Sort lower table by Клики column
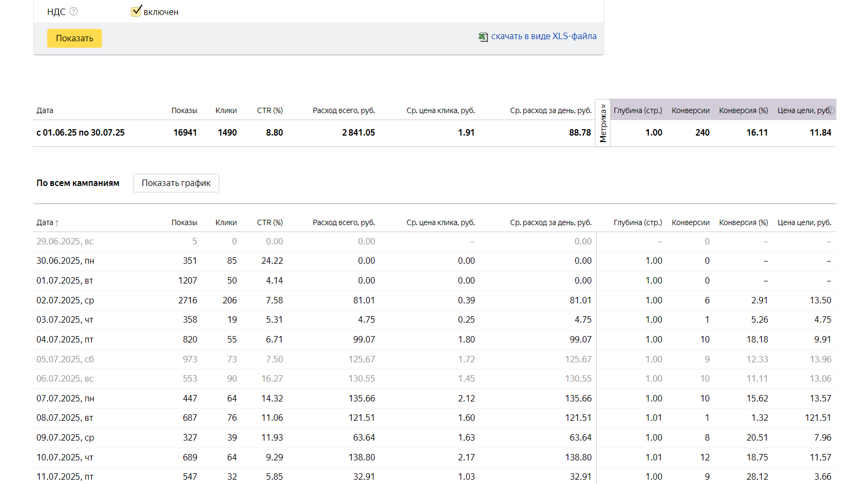868x484 pixels. [x=226, y=222]
